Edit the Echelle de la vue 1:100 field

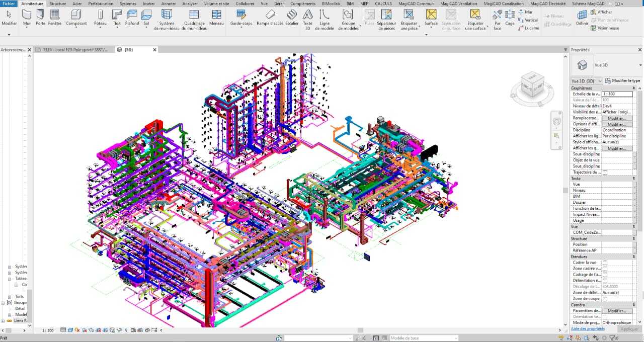617,94
